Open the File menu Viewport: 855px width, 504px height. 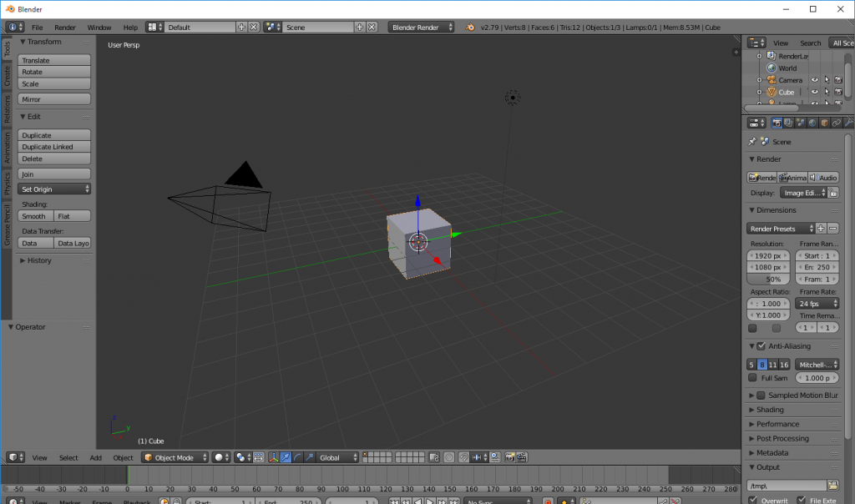[37, 28]
